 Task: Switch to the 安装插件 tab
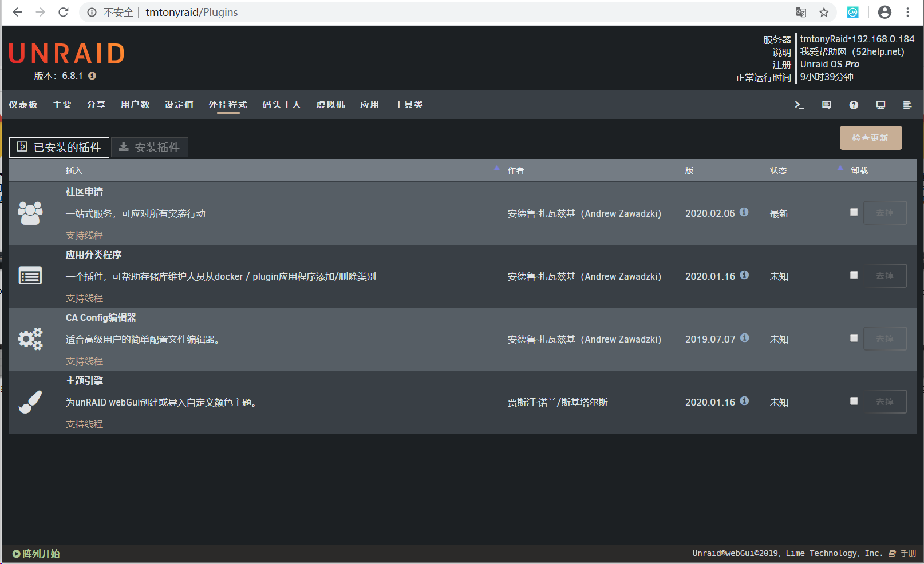[x=149, y=148]
